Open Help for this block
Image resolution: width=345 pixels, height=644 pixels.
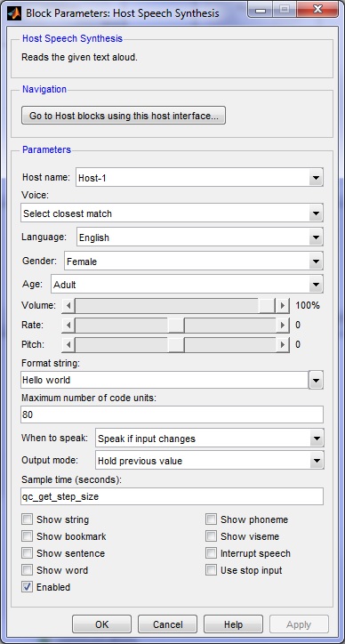tap(233, 624)
